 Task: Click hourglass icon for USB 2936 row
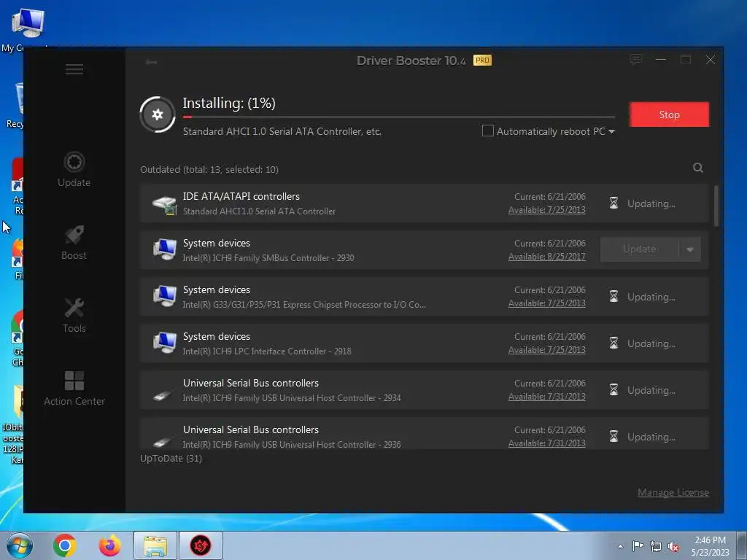pos(614,437)
